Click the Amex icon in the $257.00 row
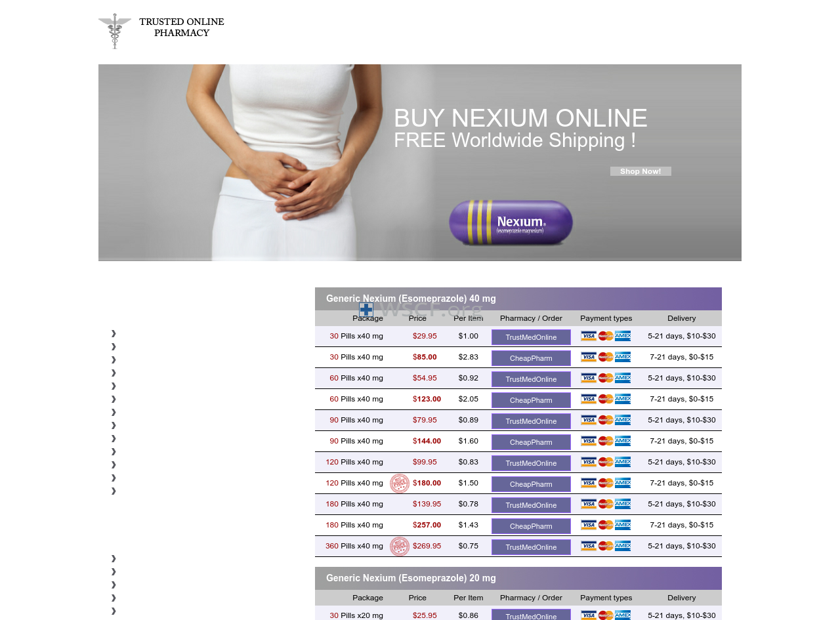Screen dimensions: 840x620 (623, 525)
